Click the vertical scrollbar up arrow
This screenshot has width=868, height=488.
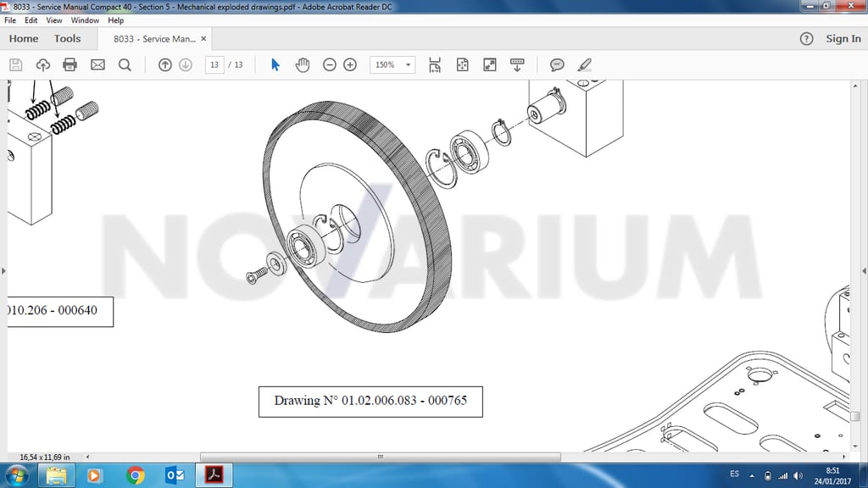855,86
